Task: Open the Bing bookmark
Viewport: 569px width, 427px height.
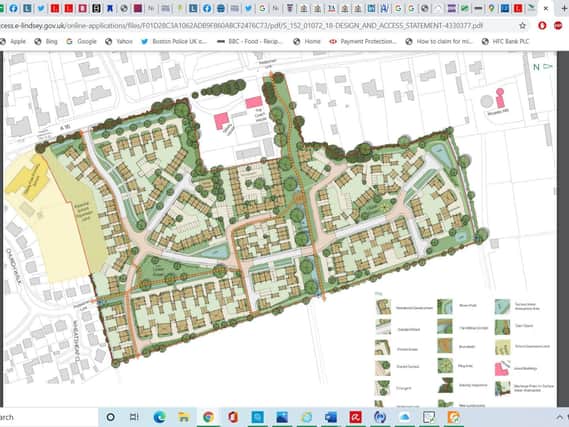Action: (x=46, y=41)
